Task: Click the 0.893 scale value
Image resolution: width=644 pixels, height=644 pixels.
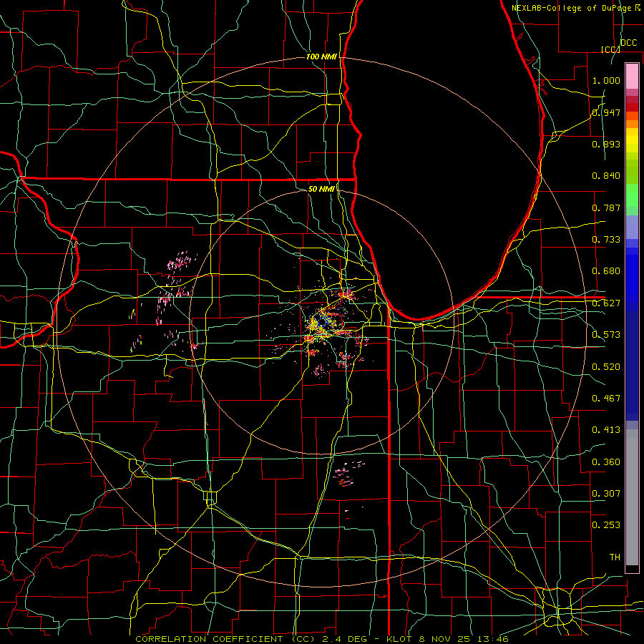Action: pos(606,144)
